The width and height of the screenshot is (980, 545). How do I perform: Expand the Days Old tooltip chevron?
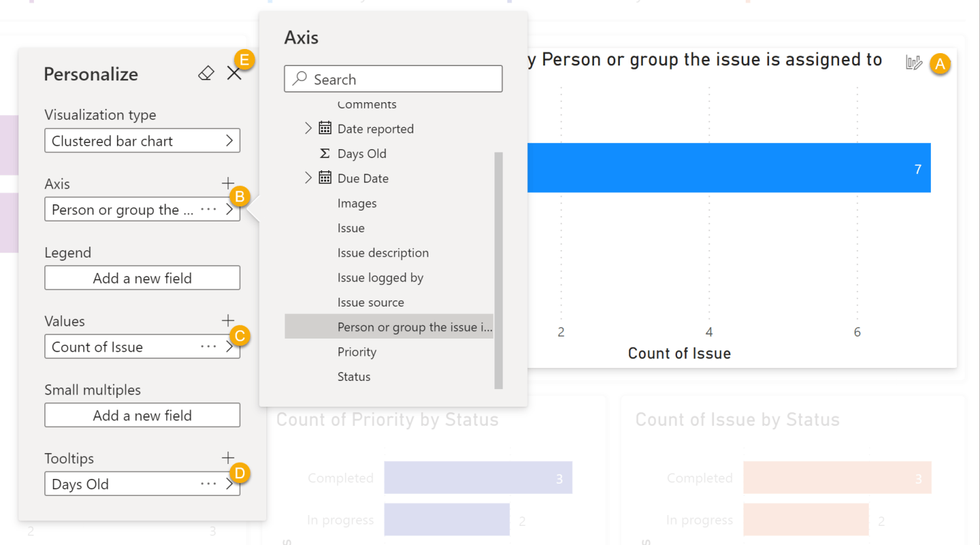pos(230,484)
